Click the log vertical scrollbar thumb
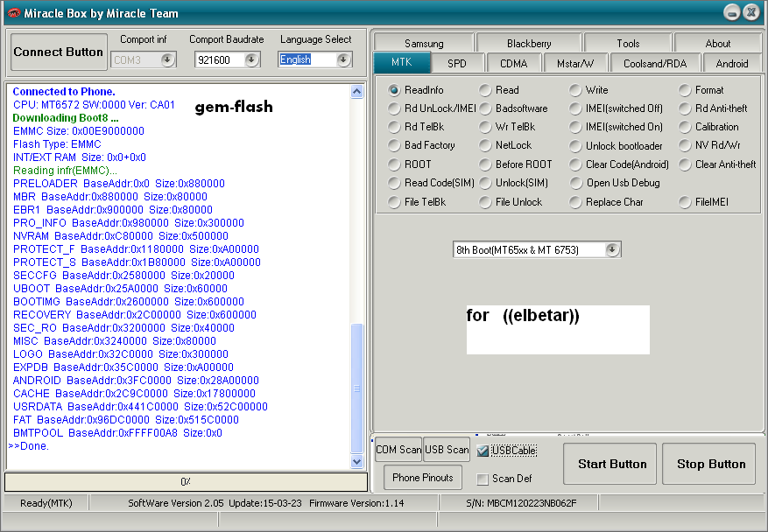 coord(357,388)
